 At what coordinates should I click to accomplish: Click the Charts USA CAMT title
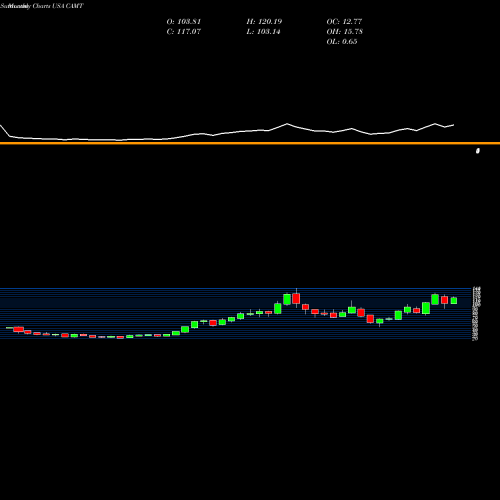58,6
